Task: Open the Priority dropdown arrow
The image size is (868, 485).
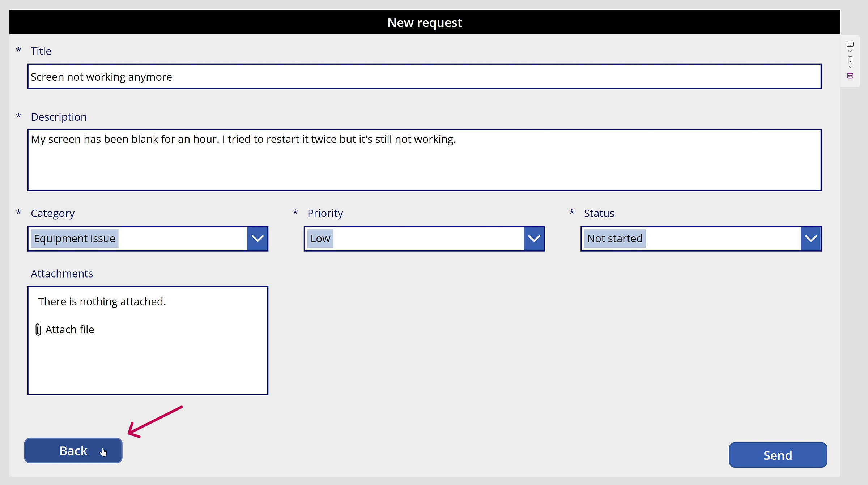Action: [534, 239]
